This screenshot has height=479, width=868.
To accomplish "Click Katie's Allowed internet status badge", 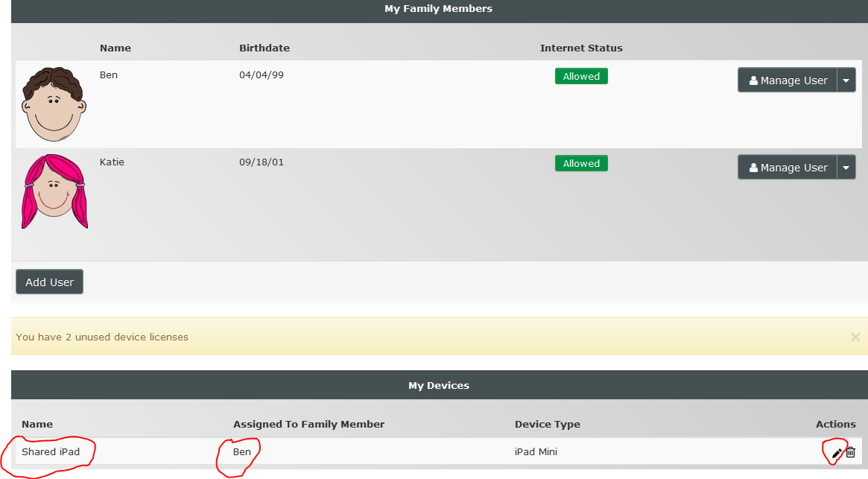I will click(x=581, y=163).
